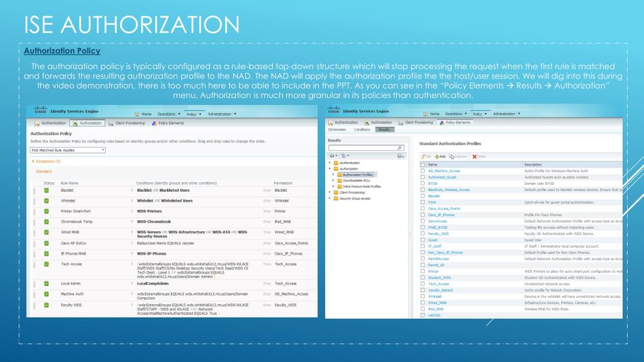Click the red Delete X icon
This screenshot has width=644, height=362.
[x=474, y=156]
